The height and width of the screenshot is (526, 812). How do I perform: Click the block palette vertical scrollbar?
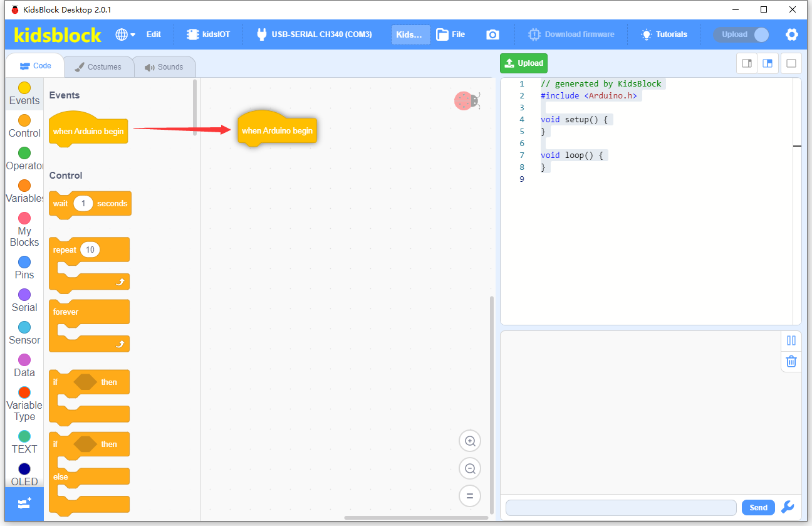[195, 107]
